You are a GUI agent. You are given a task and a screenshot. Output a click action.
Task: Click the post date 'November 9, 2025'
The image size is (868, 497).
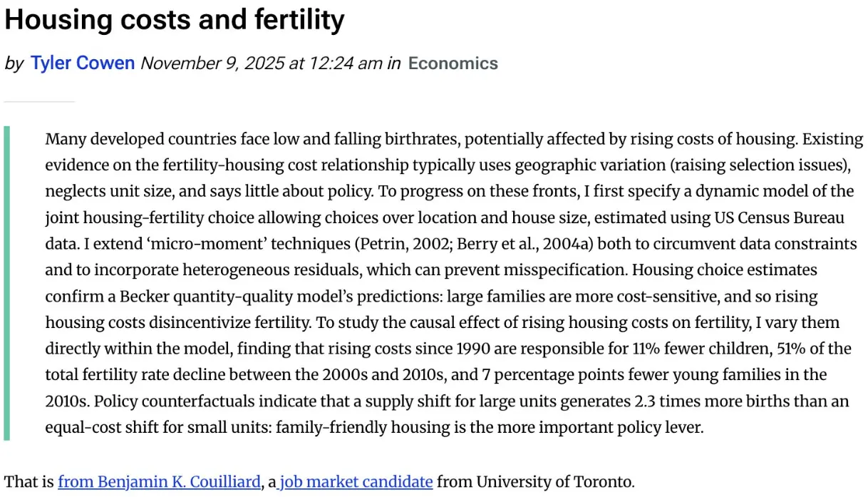pos(212,63)
